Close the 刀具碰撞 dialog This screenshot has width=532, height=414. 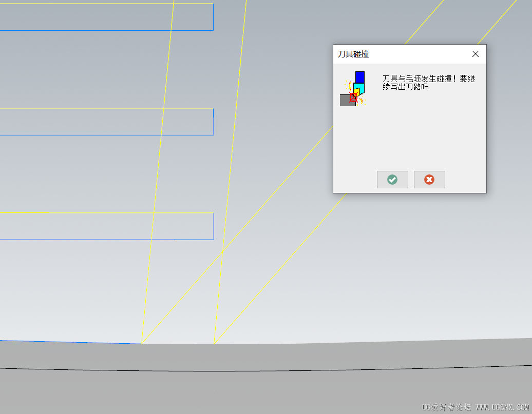click(476, 54)
